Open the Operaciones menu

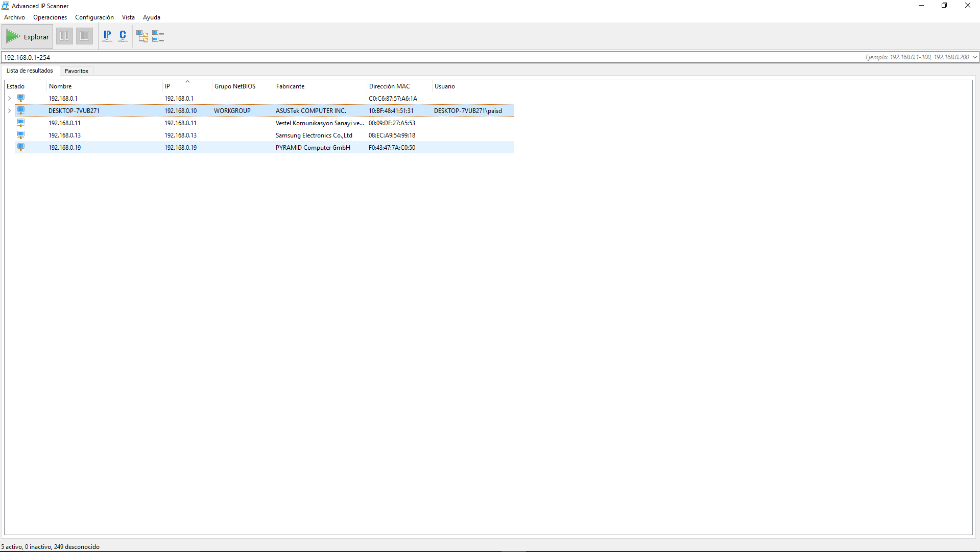pos(50,17)
